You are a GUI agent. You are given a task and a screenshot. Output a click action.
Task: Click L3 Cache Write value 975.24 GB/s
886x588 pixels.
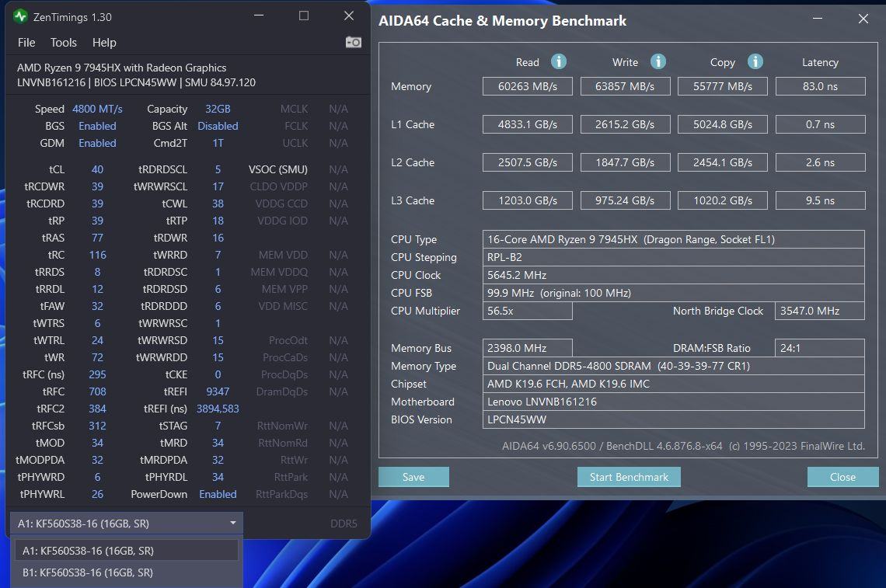point(625,200)
